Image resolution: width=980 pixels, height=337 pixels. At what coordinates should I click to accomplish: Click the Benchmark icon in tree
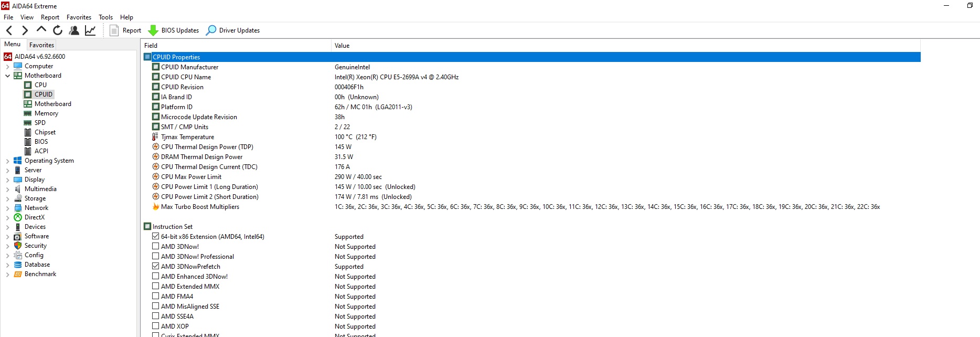click(x=18, y=274)
